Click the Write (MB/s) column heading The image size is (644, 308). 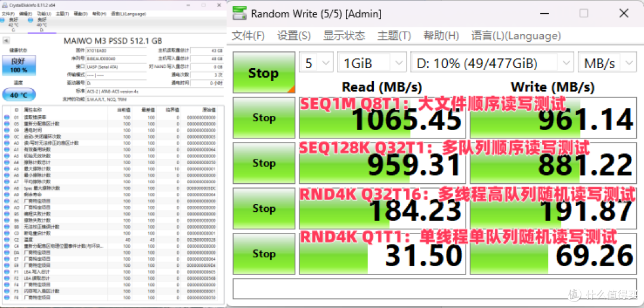pyautogui.click(x=552, y=87)
